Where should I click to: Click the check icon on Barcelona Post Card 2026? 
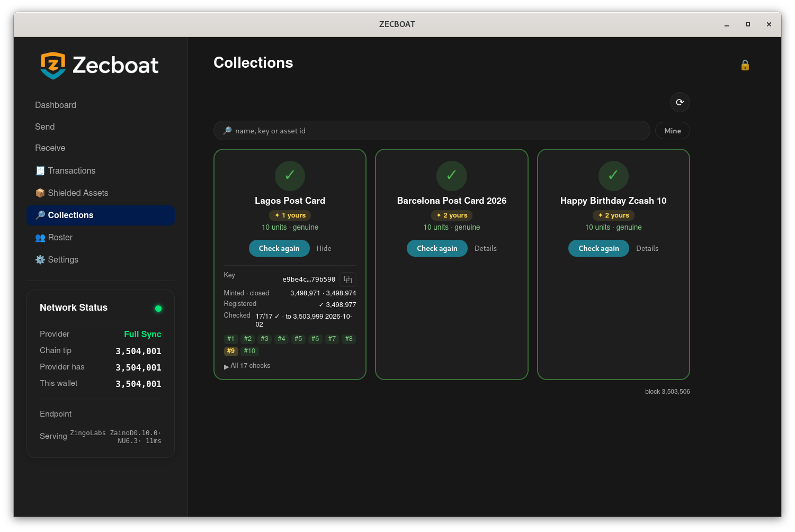tap(451, 175)
